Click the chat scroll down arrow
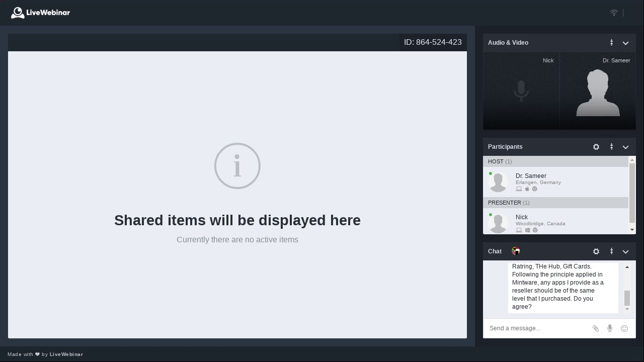Viewport: 644px width, 362px height. [x=627, y=309]
